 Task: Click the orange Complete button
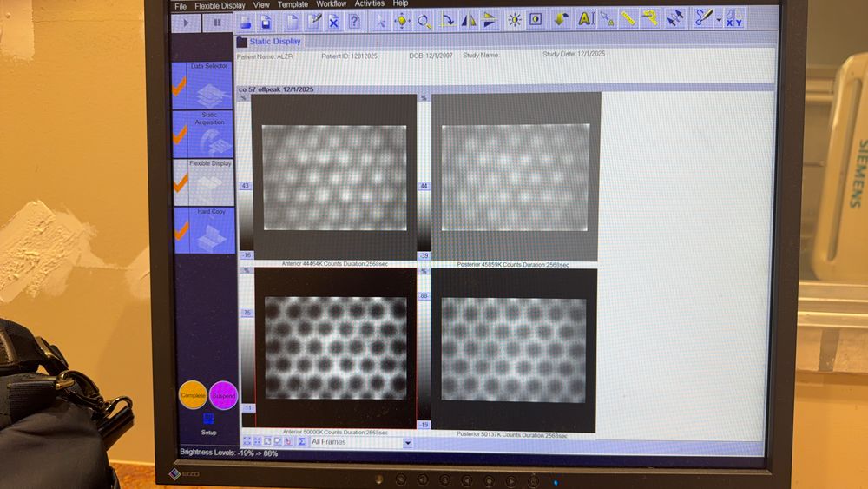coord(193,395)
